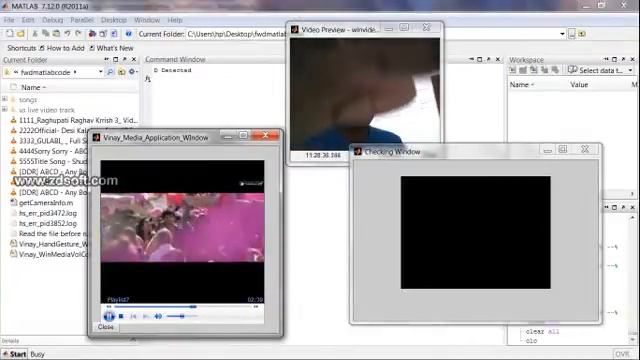The width and height of the screenshot is (640, 360).
Task: Stop playback in media player
Action: tap(121, 316)
